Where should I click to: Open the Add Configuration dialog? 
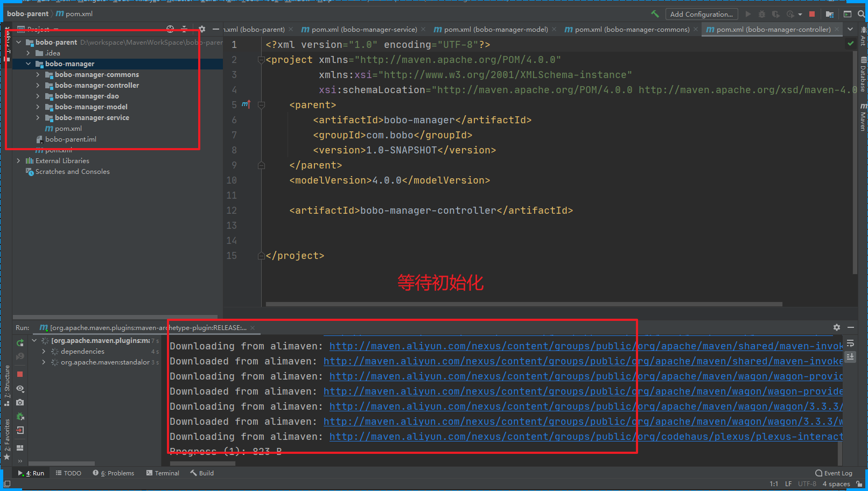(x=701, y=14)
